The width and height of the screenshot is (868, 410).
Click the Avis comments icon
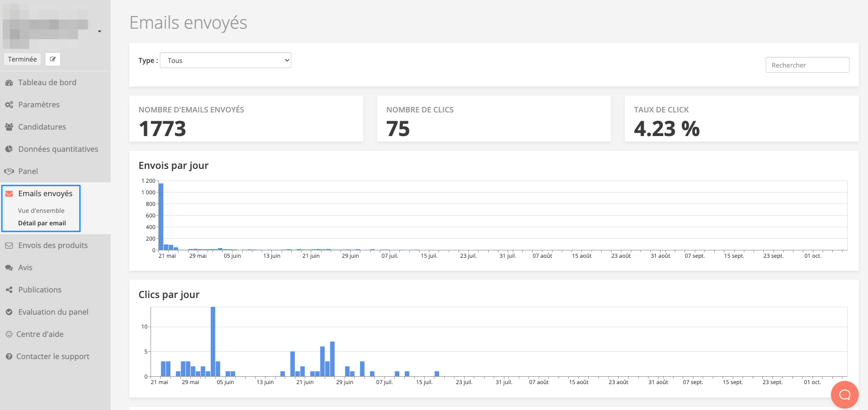coord(9,267)
